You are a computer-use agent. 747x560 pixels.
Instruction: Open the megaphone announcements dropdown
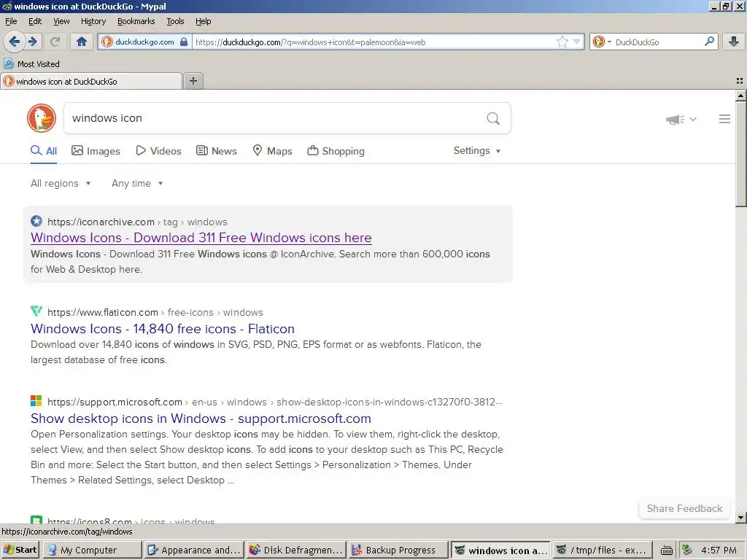[681, 119]
